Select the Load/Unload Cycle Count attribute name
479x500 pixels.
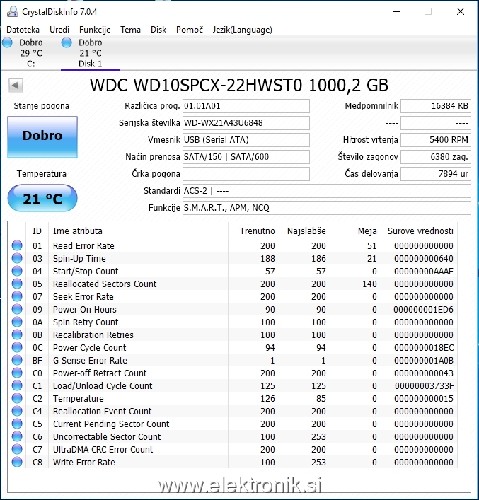click(x=102, y=386)
